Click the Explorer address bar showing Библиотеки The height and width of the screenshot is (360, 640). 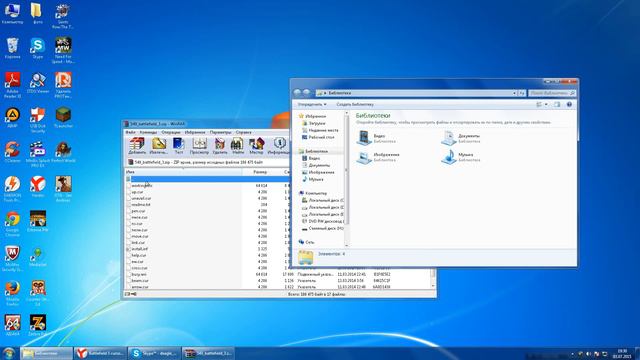pos(416,93)
